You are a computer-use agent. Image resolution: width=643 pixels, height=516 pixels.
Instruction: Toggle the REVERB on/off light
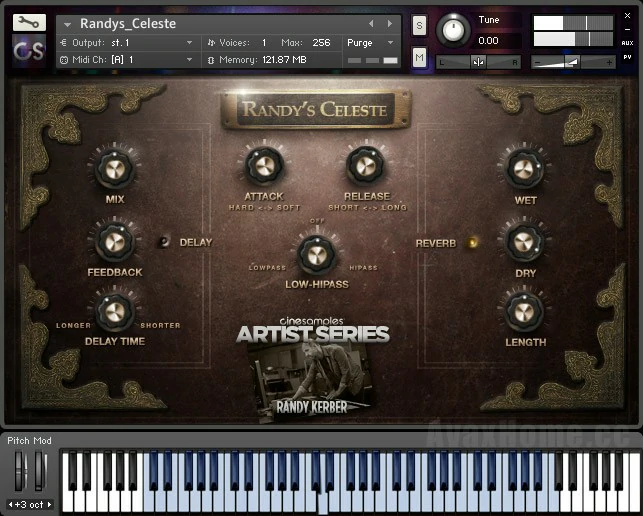pyautogui.click(x=473, y=242)
